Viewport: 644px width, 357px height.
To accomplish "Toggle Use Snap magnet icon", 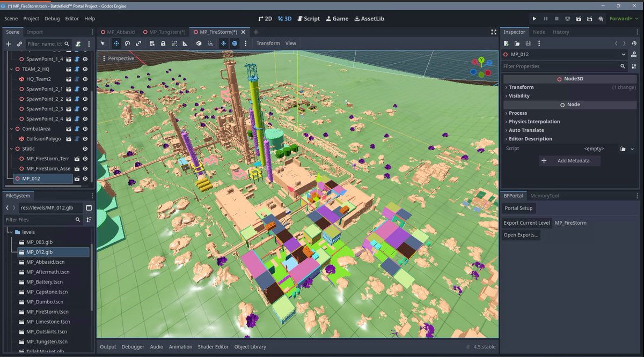I will (x=210, y=43).
